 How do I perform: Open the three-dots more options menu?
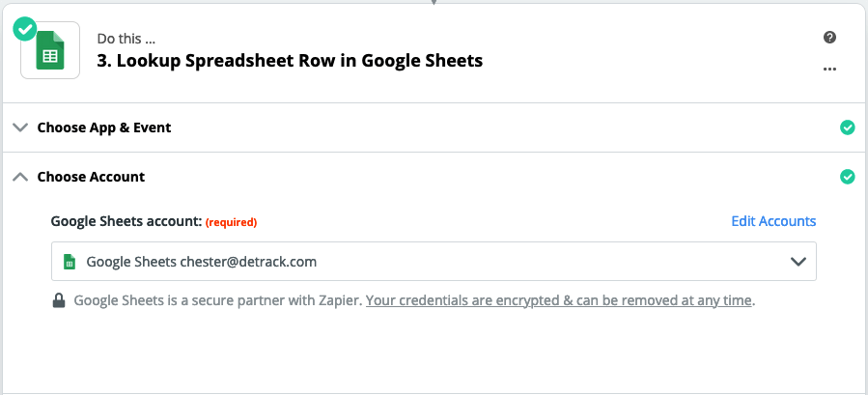(829, 70)
